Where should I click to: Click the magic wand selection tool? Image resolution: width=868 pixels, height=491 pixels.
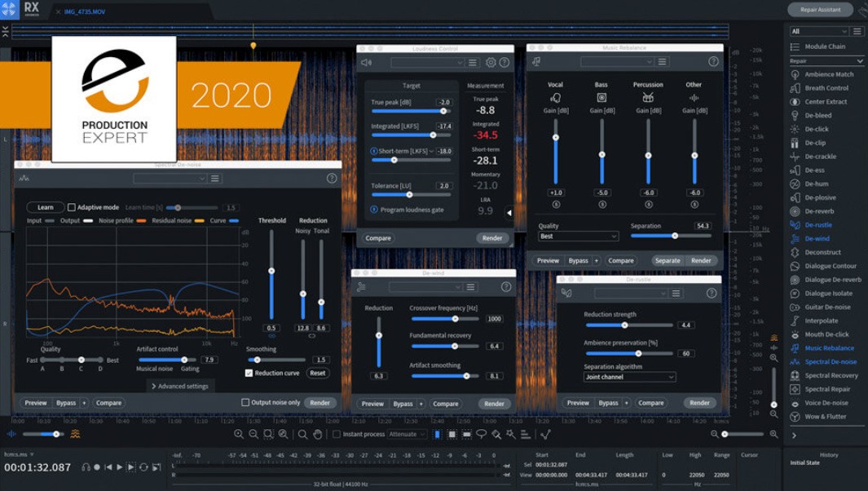coord(511,435)
